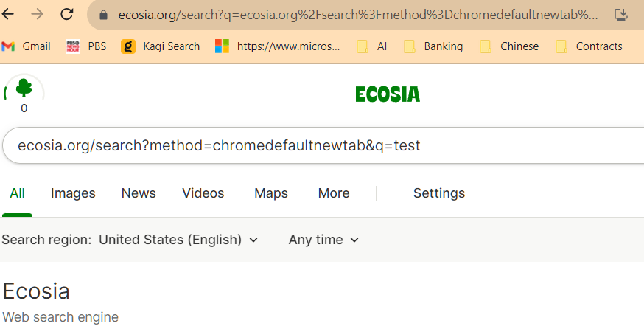
Task: Click the Ecosia logo
Action: point(388,94)
